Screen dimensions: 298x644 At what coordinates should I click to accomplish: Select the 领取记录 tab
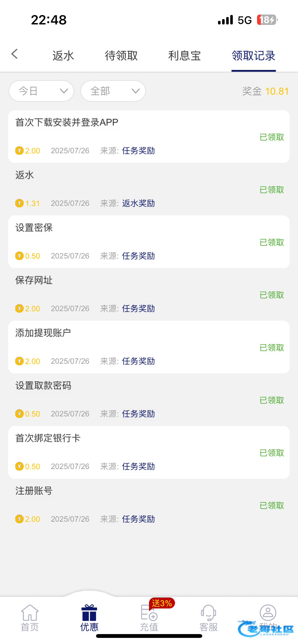(x=253, y=56)
